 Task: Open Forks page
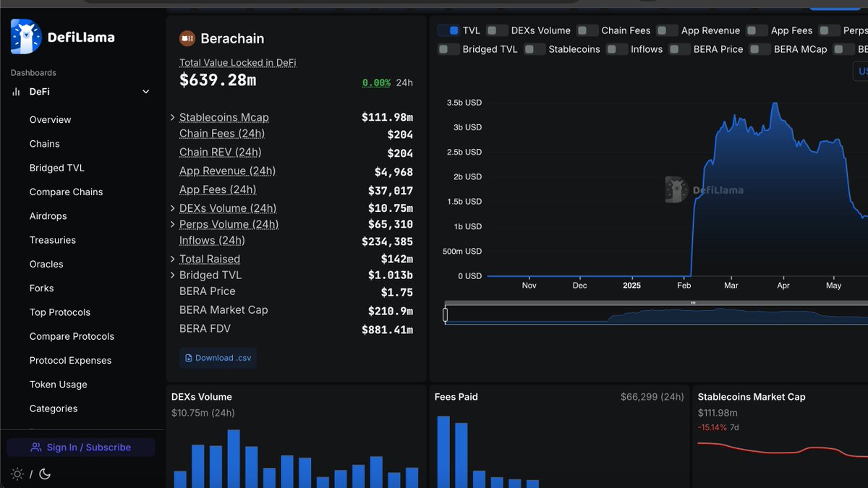pos(41,288)
